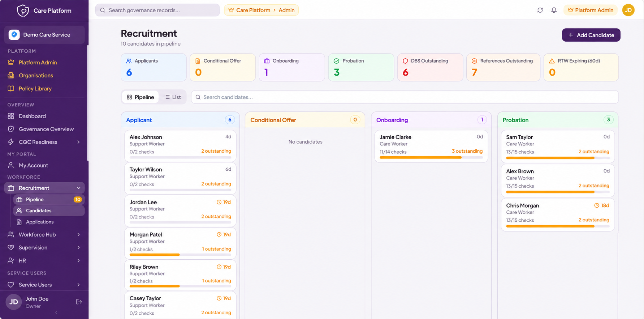The height and width of the screenshot is (319, 644).
Task: Expand Service Users menu
Action: (78, 285)
